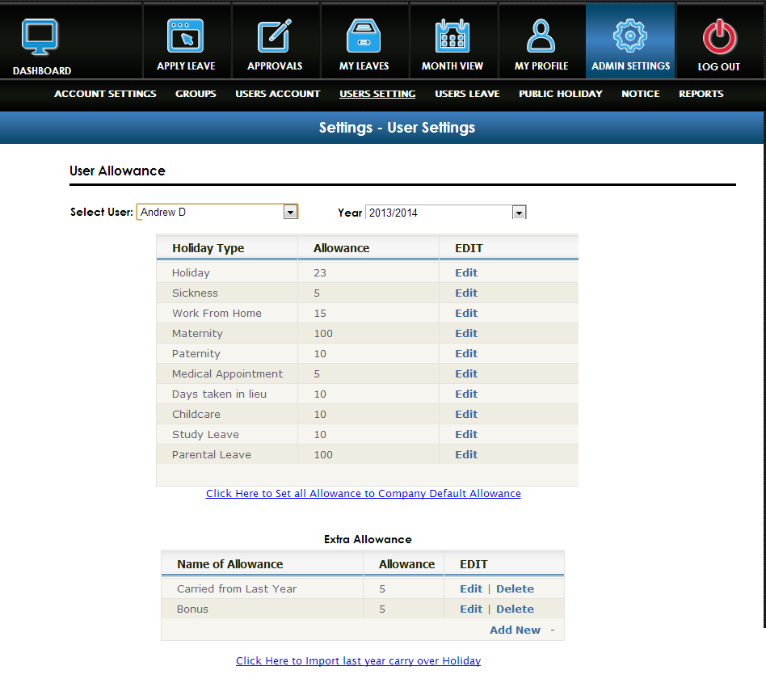Delete the Bonus extra allowance
Screen dimensions: 766x700
(515, 609)
